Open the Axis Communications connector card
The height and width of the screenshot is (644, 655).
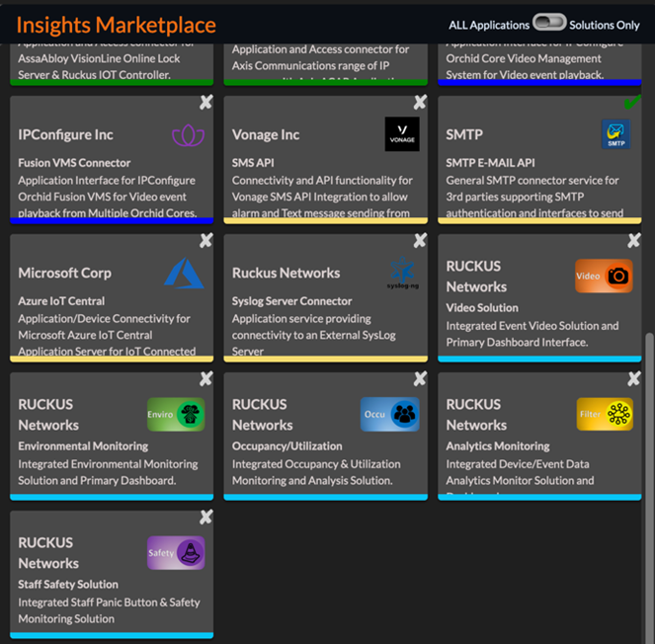(x=325, y=63)
